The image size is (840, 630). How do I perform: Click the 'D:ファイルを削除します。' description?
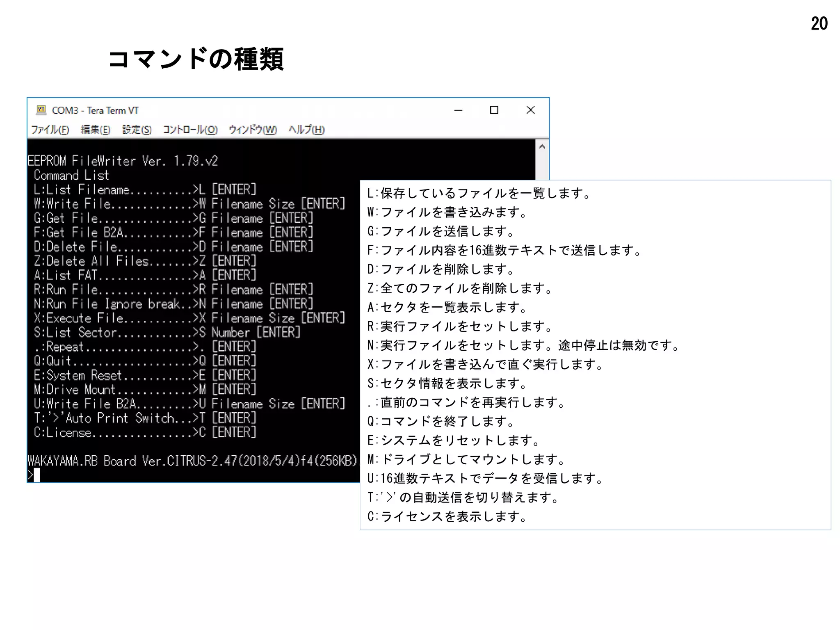[441, 269]
